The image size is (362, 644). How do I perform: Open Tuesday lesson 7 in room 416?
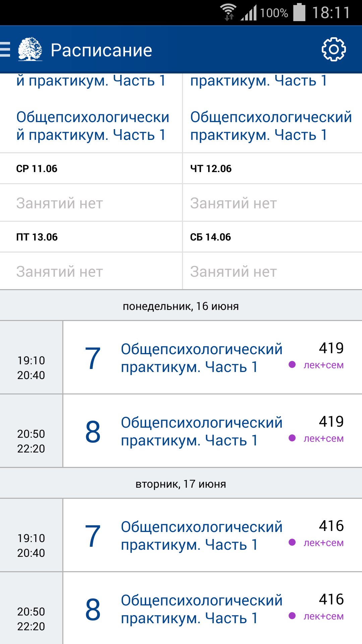coord(213,535)
